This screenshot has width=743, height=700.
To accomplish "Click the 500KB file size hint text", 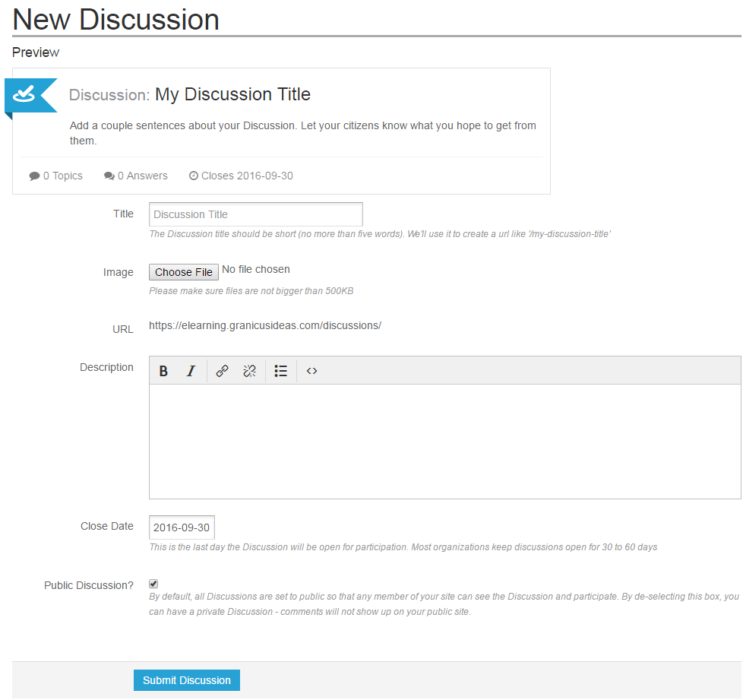I will tap(251, 291).
